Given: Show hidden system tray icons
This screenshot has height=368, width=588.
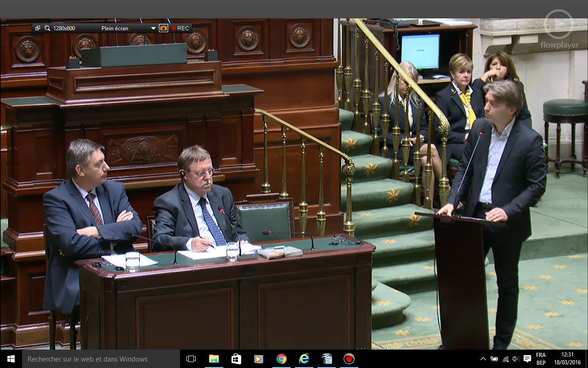Looking at the screenshot, I should click(483, 359).
